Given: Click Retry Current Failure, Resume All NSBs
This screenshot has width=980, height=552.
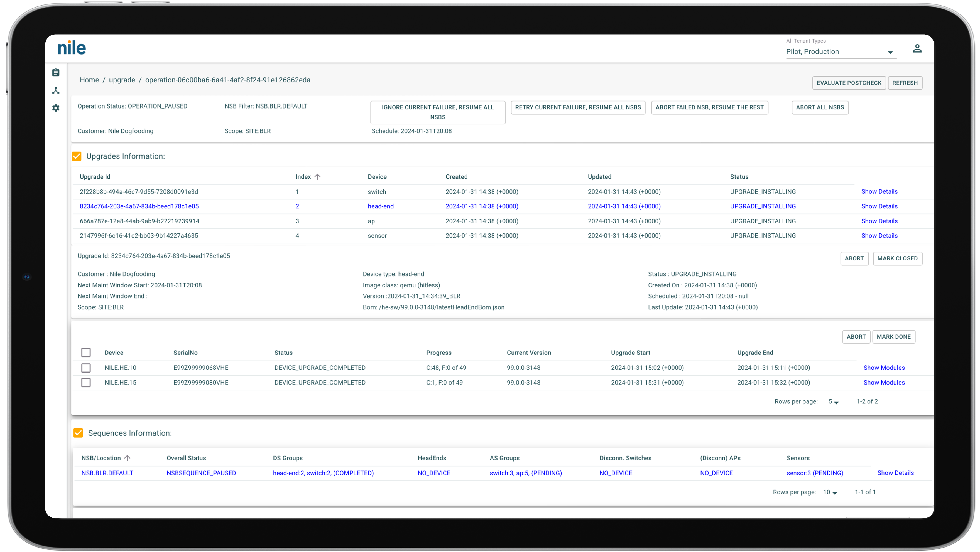Looking at the screenshot, I should coord(578,107).
